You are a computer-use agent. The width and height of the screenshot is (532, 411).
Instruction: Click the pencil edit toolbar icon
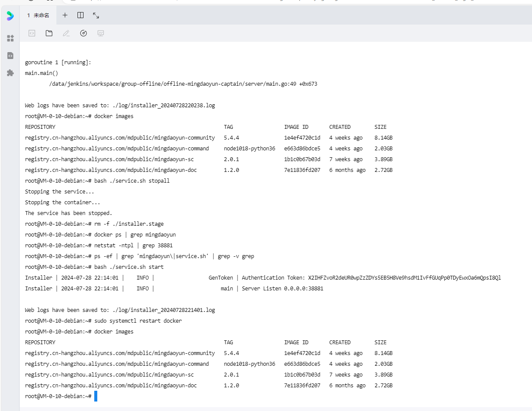tap(66, 33)
